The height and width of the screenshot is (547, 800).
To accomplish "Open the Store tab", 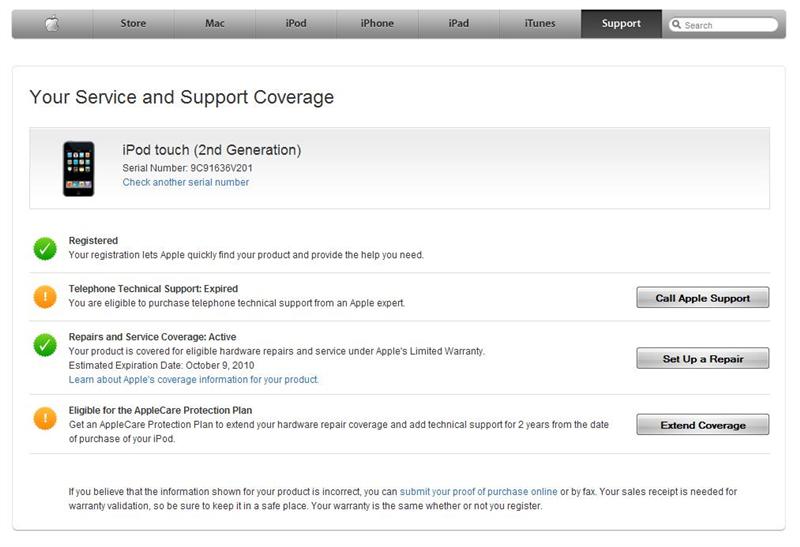I will (x=133, y=23).
